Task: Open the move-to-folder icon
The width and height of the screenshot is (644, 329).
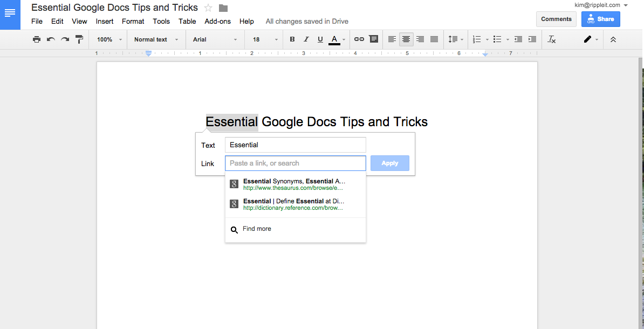Action: 223,8
